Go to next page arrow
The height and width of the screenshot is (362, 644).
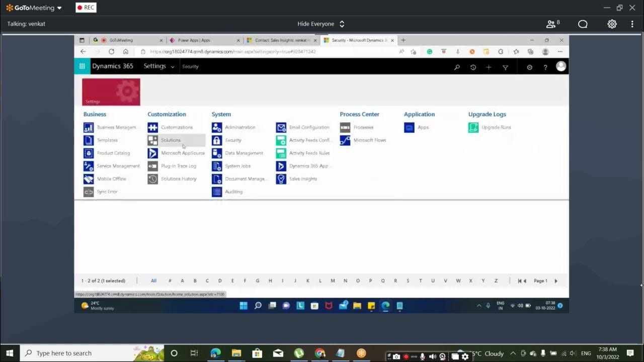556,281
